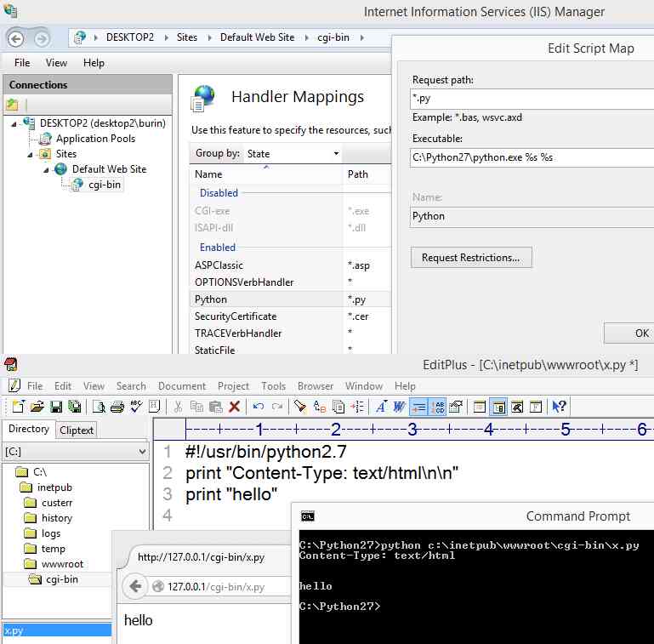Click the red Delete X toolbar icon
This screenshot has height=644, width=654.
[234, 407]
